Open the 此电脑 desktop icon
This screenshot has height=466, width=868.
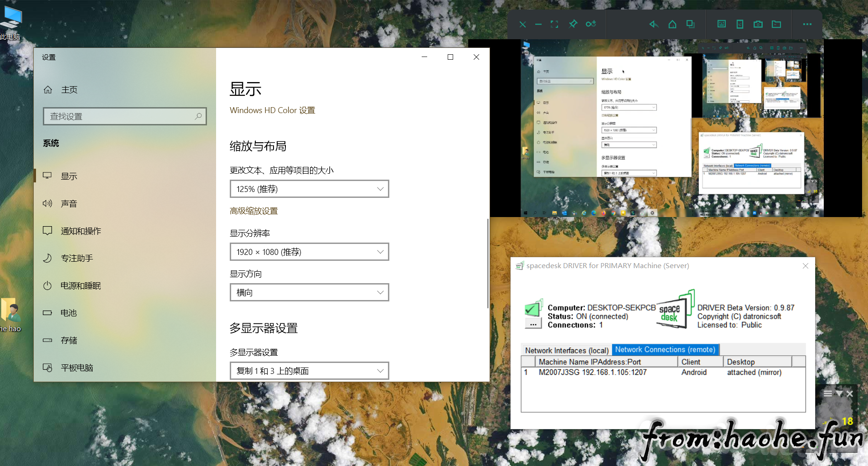pos(11,22)
